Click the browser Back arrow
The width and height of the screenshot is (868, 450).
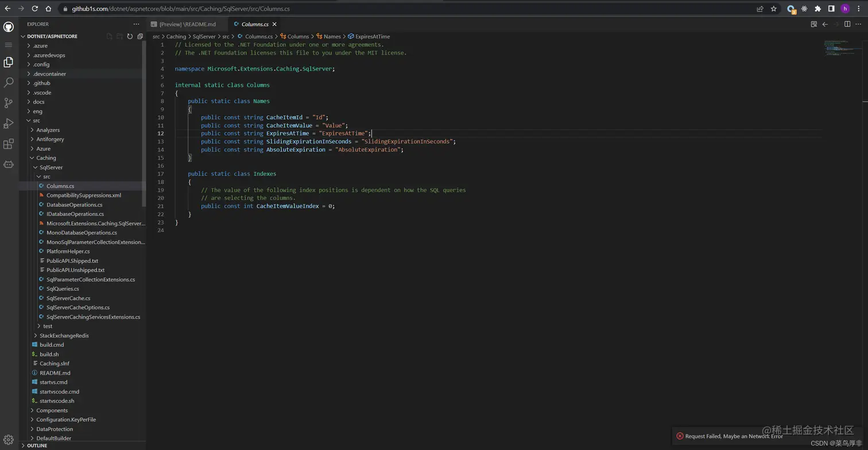(7, 9)
